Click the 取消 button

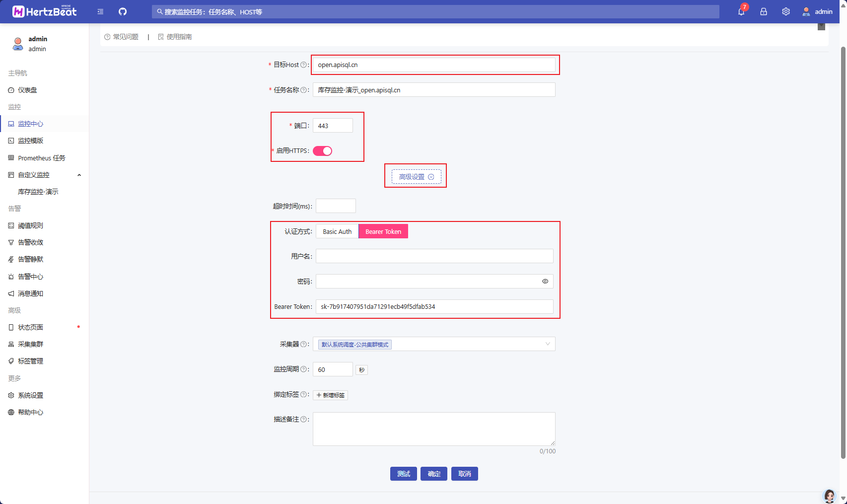464,474
